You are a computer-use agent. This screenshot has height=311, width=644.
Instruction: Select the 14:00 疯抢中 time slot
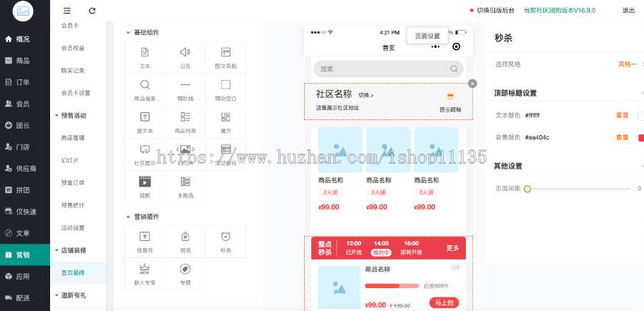pos(381,248)
